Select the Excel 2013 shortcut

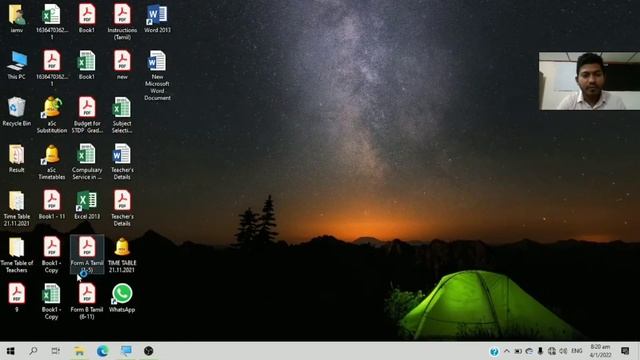point(87,204)
